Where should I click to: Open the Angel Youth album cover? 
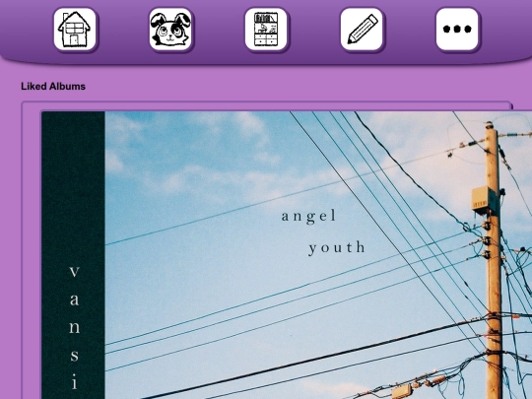pos(287,255)
